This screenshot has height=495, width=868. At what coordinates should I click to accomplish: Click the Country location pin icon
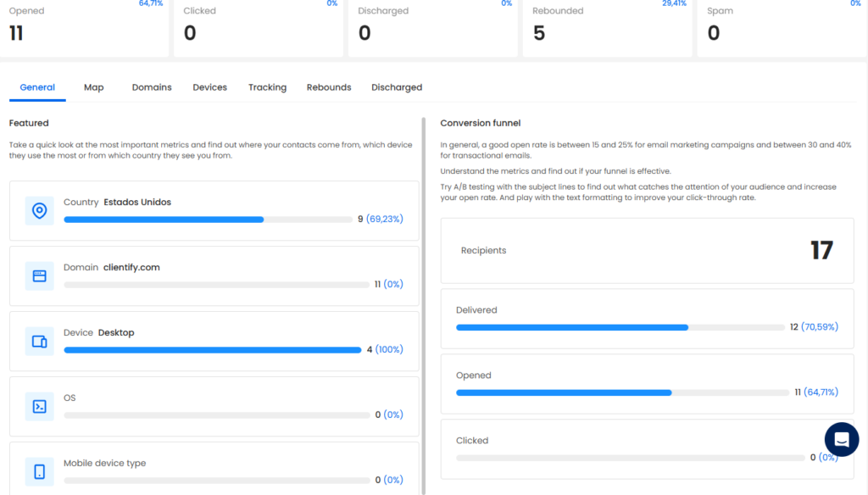pyautogui.click(x=39, y=211)
